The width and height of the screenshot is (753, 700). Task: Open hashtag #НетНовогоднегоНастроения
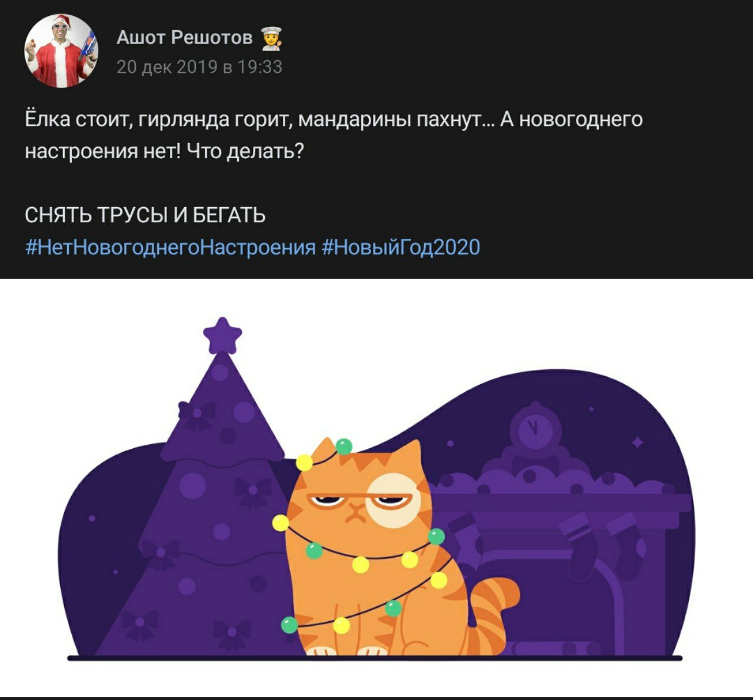coord(171,246)
